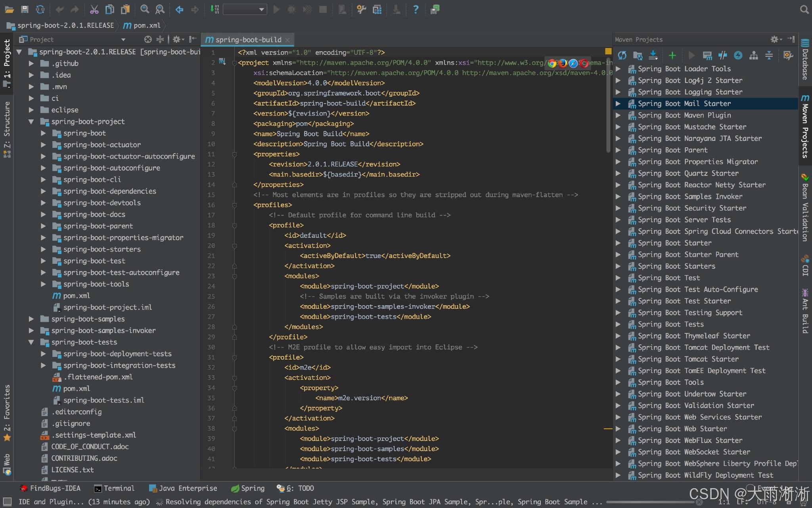Screen dimensions: 812x508
Task: Expand the .github folder
Action: tap(31, 63)
